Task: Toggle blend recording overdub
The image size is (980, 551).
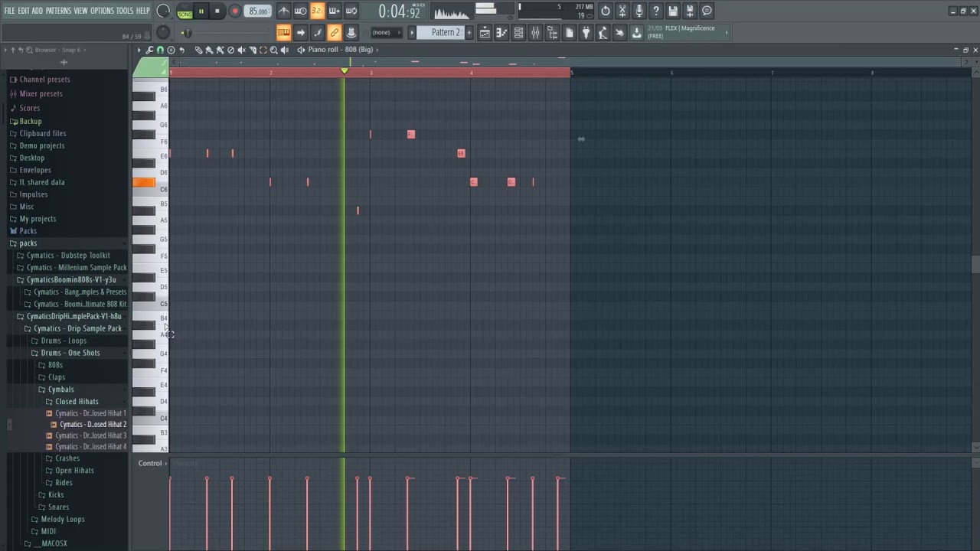Action: pos(334,11)
